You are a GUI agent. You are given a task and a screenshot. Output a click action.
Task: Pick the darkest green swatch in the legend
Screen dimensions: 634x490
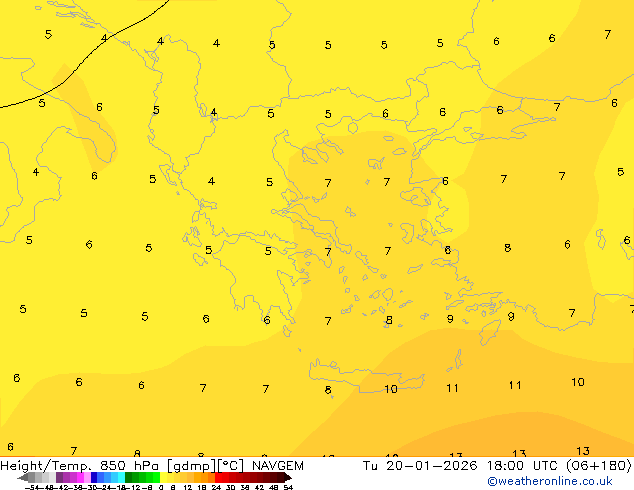[x=129, y=477]
